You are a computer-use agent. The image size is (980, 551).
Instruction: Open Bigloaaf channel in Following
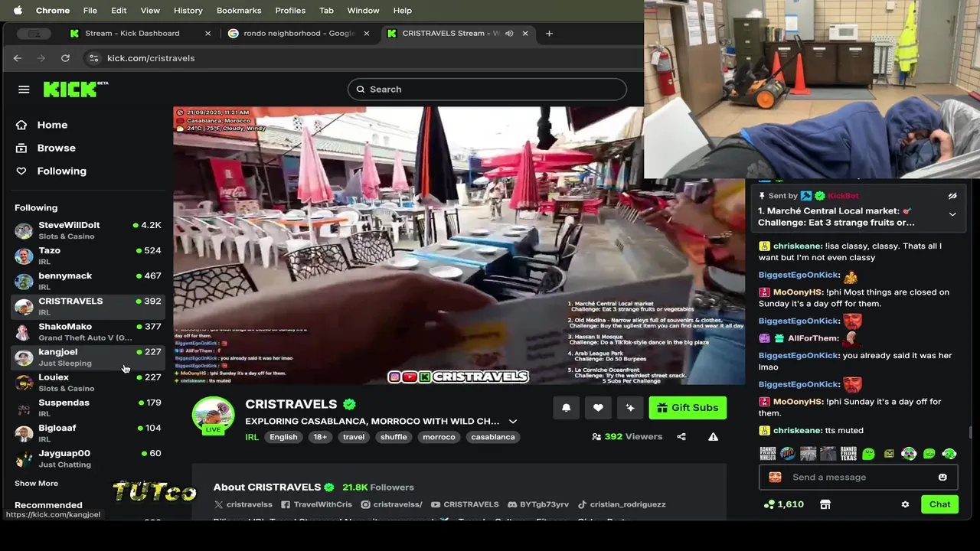tap(88, 433)
